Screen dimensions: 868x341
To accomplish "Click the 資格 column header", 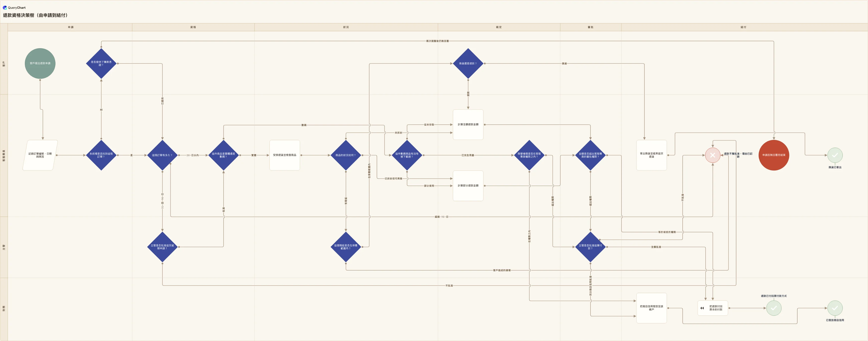I will pos(193,27).
